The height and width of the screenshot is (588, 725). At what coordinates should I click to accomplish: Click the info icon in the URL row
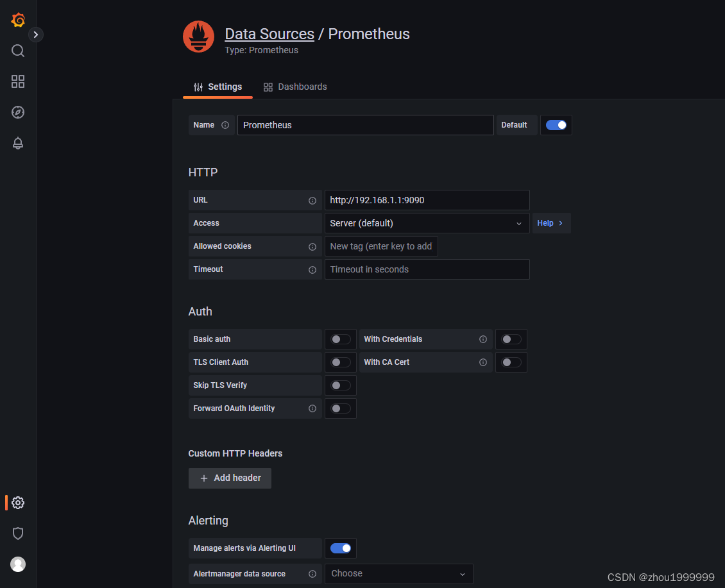[312, 201]
